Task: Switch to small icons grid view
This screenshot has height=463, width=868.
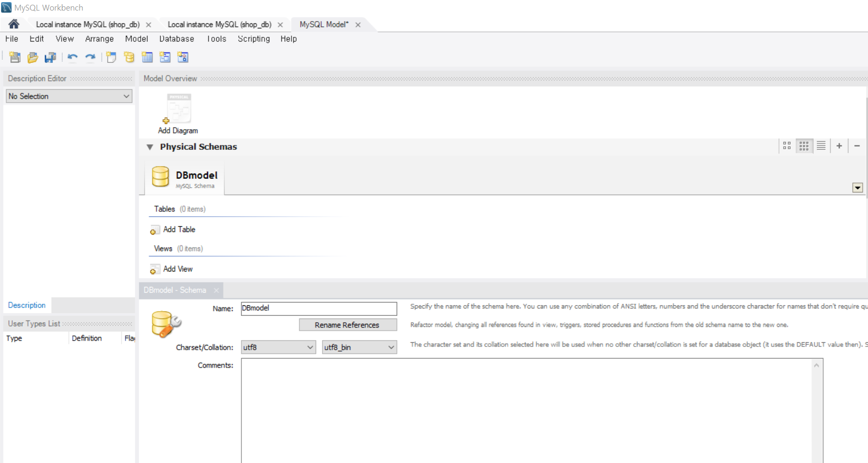Action: tap(804, 146)
